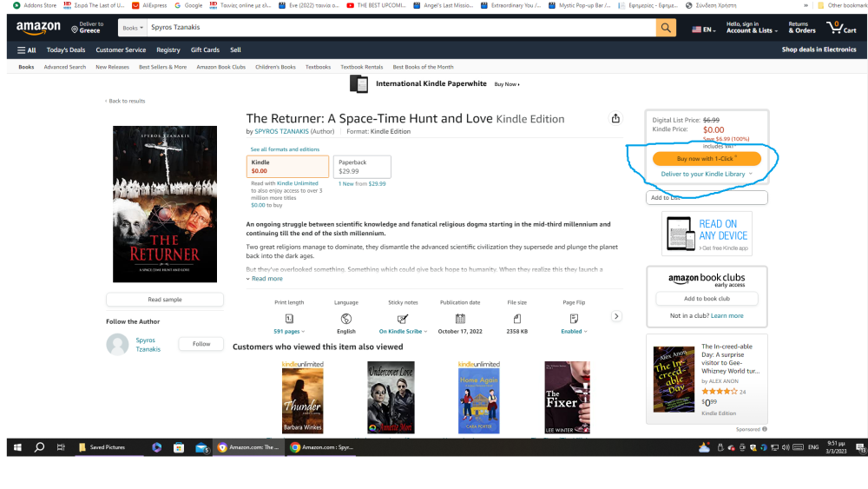
Task: Expand On Kindle Scribe dropdown
Action: (x=403, y=331)
